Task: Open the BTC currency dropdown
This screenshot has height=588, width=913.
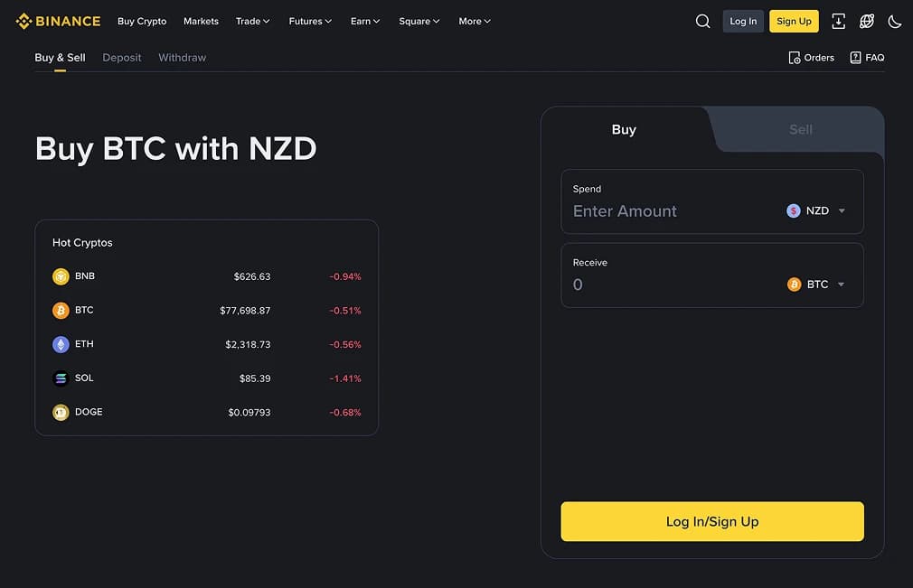Action: (814, 284)
